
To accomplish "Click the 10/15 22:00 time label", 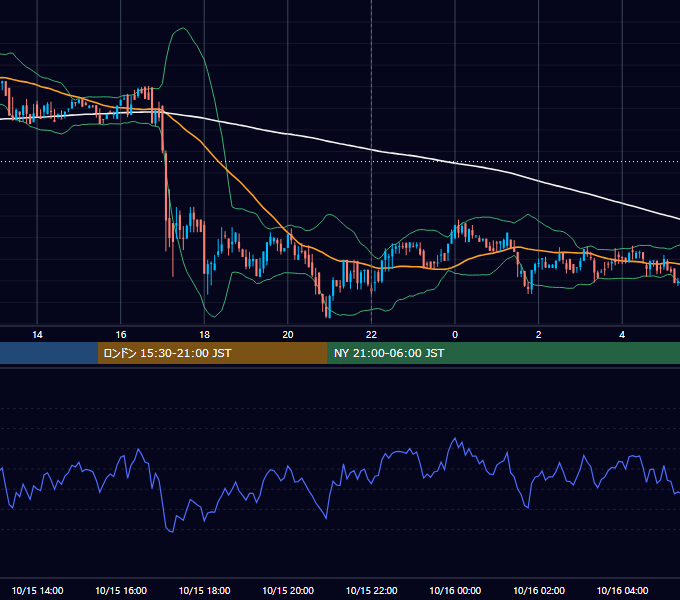I will (371, 590).
